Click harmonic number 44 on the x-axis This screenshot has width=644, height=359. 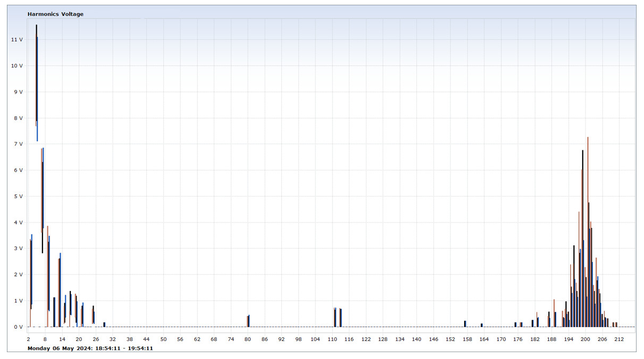point(146,339)
